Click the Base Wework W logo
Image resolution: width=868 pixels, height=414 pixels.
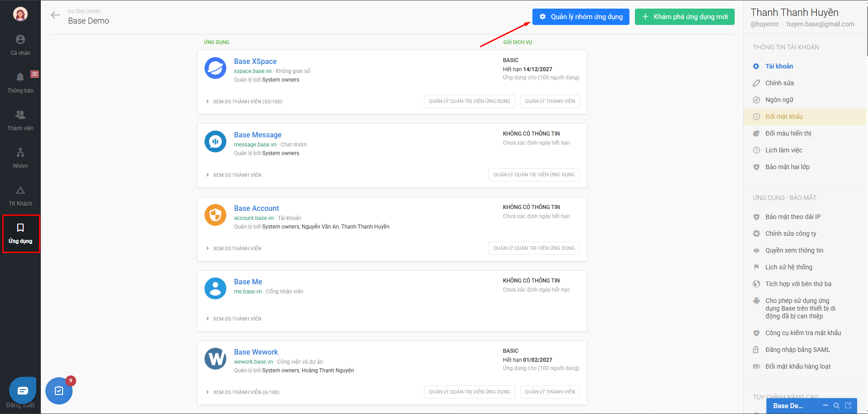[215, 359]
